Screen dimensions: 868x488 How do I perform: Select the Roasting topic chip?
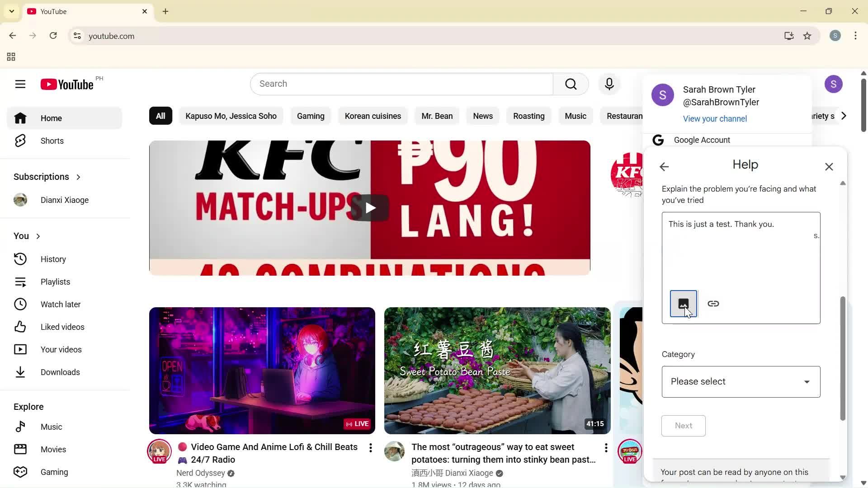point(529,116)
